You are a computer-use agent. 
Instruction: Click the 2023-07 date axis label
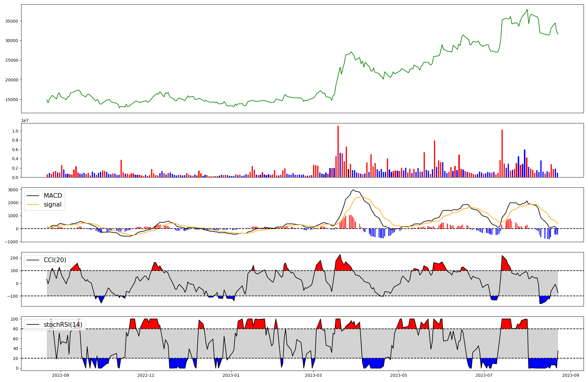coord(484,375)
